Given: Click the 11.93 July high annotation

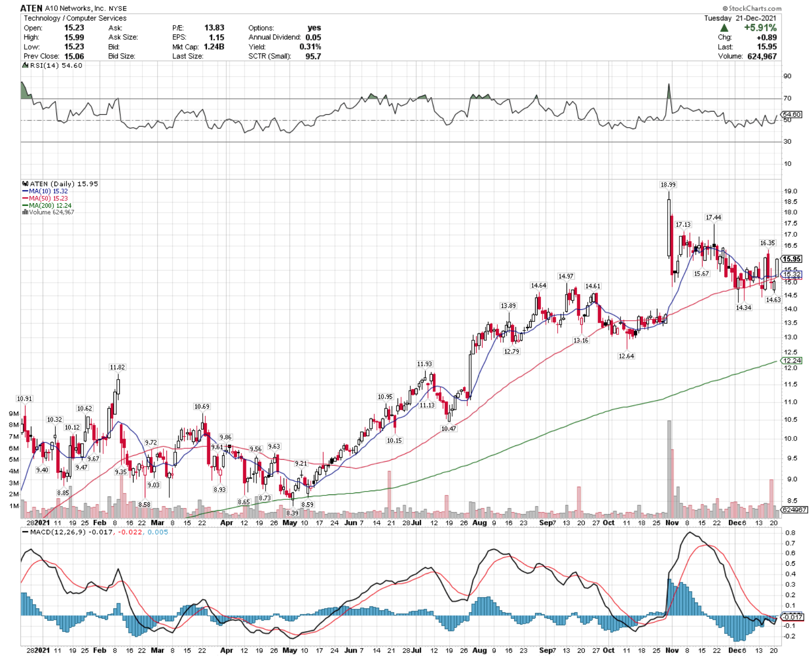Looking at the screenshot, I should point(425,364).
